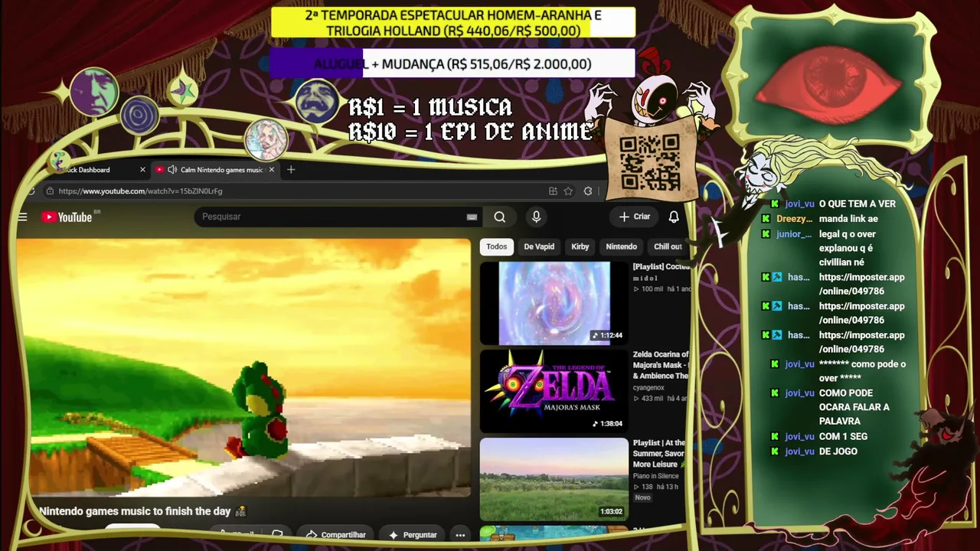Viewport: 980px width, 551px height.
Task: Open YouTube notifications bell
Action: click(674, 217)
